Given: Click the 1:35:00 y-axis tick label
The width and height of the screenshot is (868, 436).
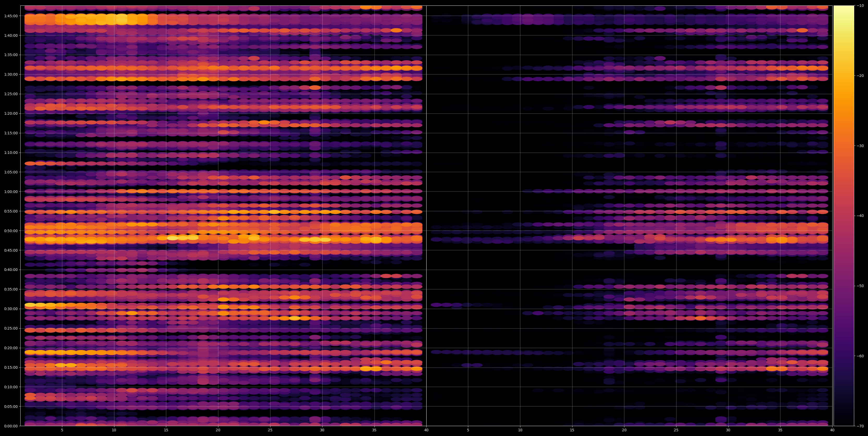Looking at the screenshot, I should pyautogui.click(x=10, y=54).
